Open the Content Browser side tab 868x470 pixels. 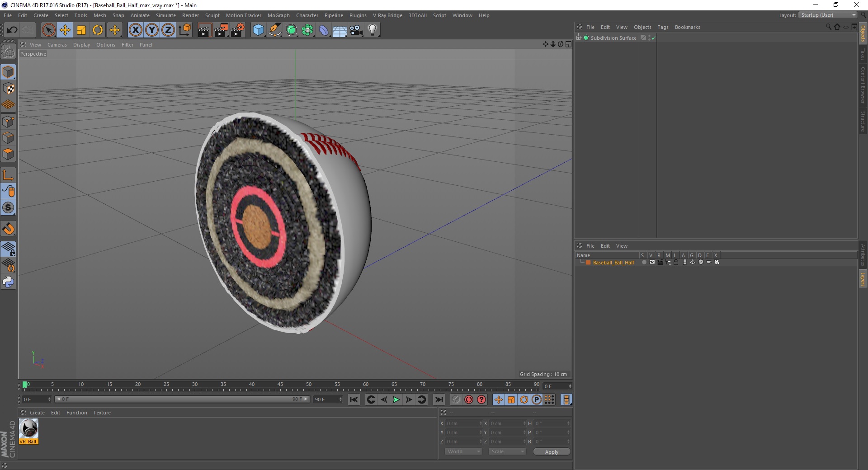(x=863, y=85)
